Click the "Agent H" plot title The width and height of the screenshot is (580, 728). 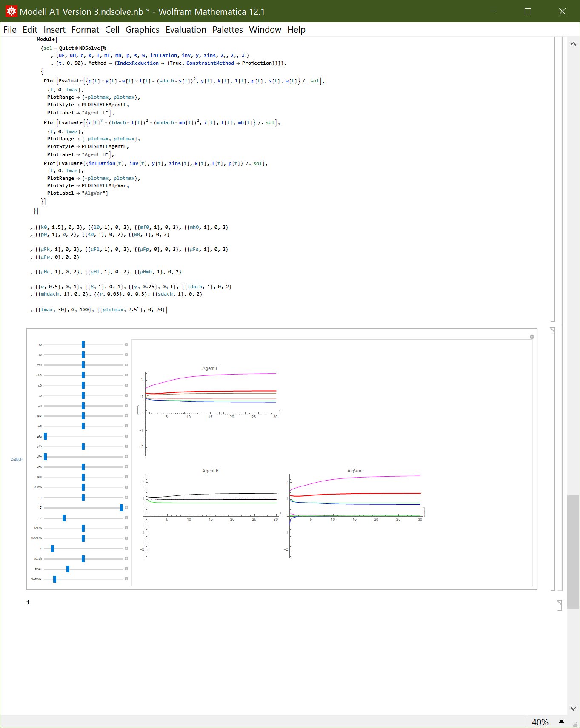pos(210,471)
